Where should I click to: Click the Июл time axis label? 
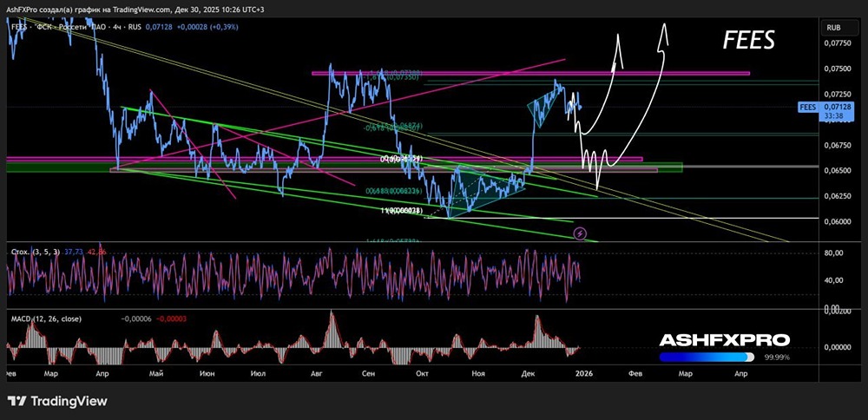point(258,374)
